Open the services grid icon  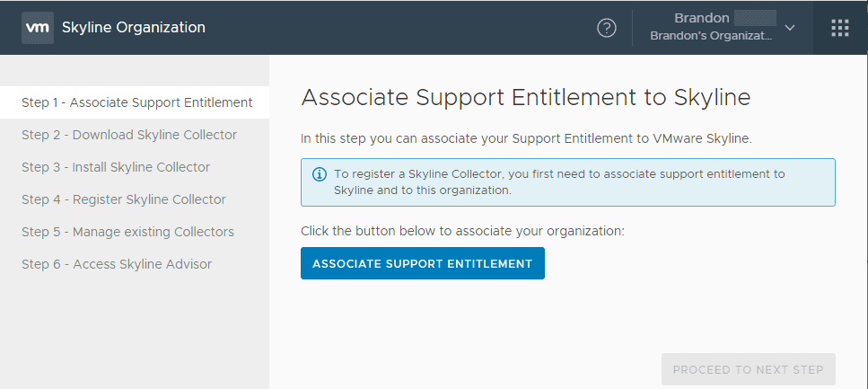(840, 28)
